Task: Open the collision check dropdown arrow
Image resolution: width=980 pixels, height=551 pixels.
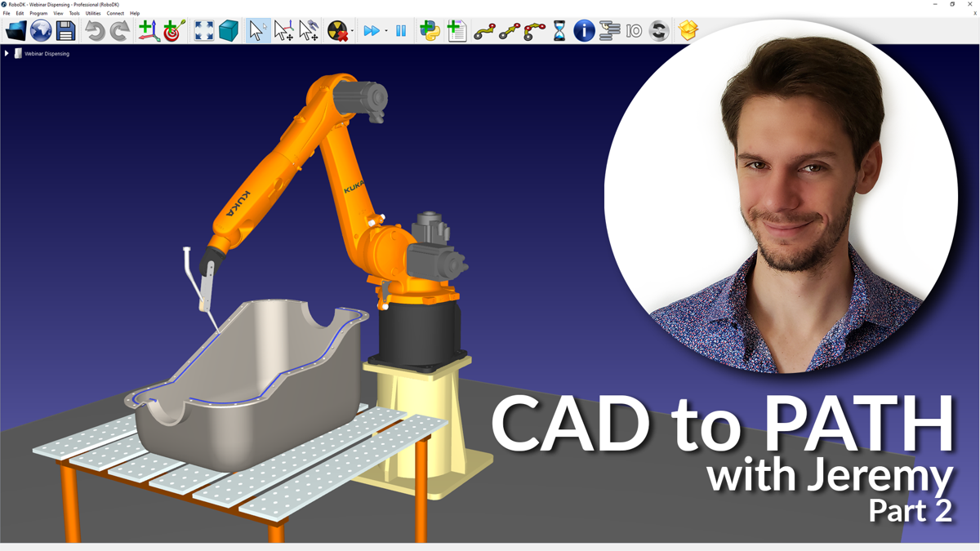Action: (x=352, y=32)
